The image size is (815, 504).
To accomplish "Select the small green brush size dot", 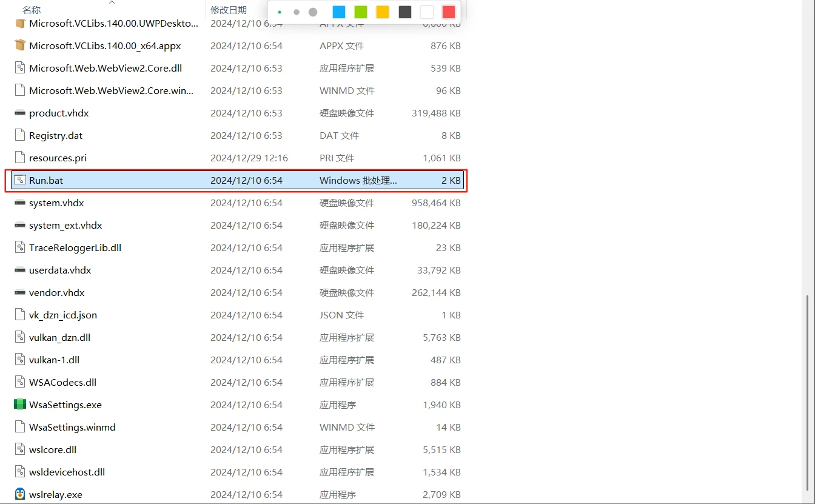I will [280, 12].
